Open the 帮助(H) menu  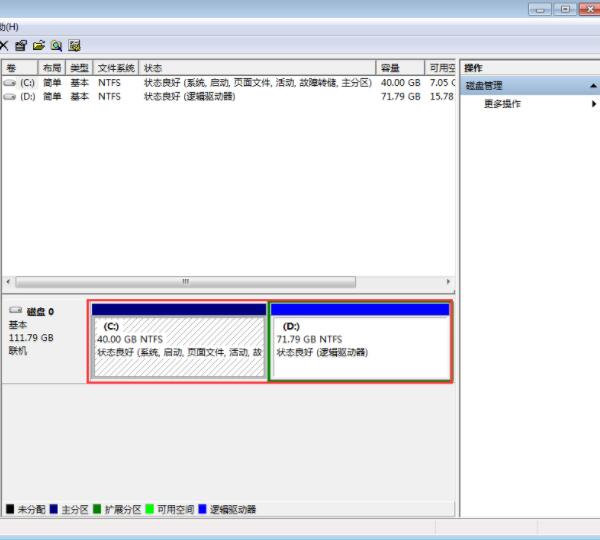(9, 27)
